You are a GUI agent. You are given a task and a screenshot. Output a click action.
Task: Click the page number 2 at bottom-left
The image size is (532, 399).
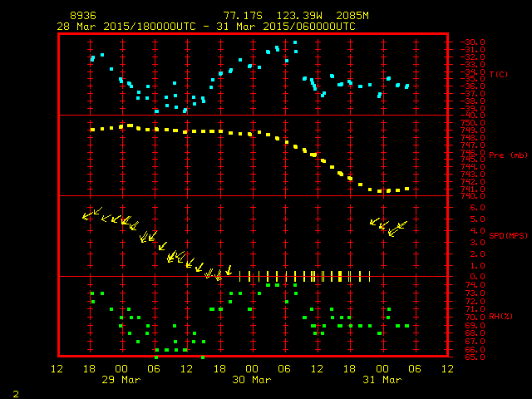[16, 394]
